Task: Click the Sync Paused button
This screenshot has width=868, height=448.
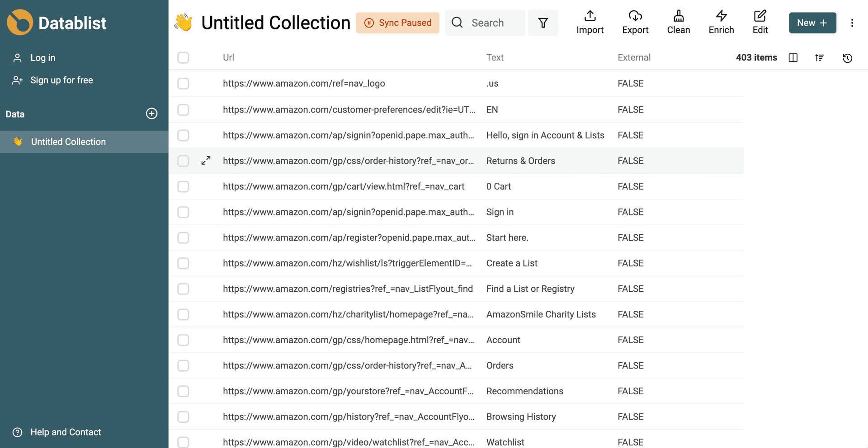Action: [x=397, y=23]
